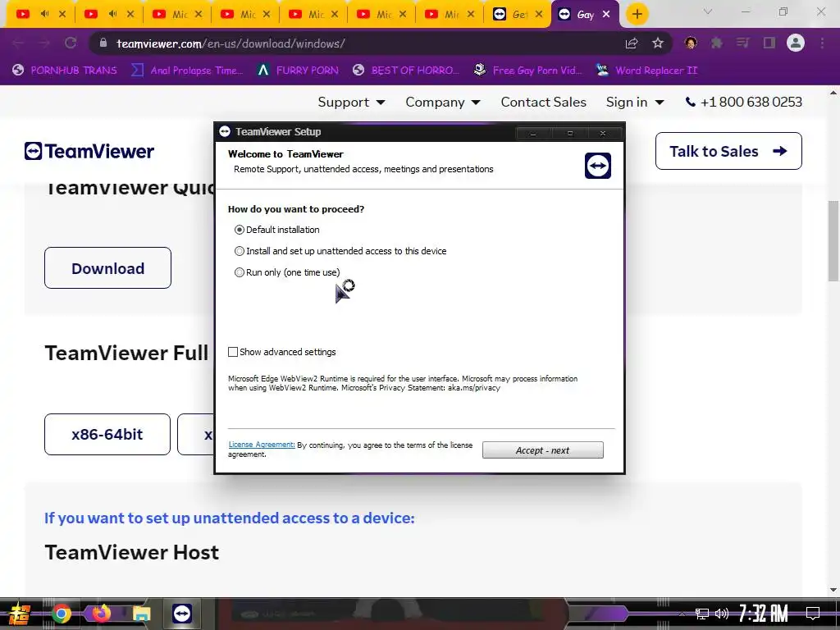Open the notification center icon
The width and height of the screenshot is (840, 630).
[x=813, y=614]
